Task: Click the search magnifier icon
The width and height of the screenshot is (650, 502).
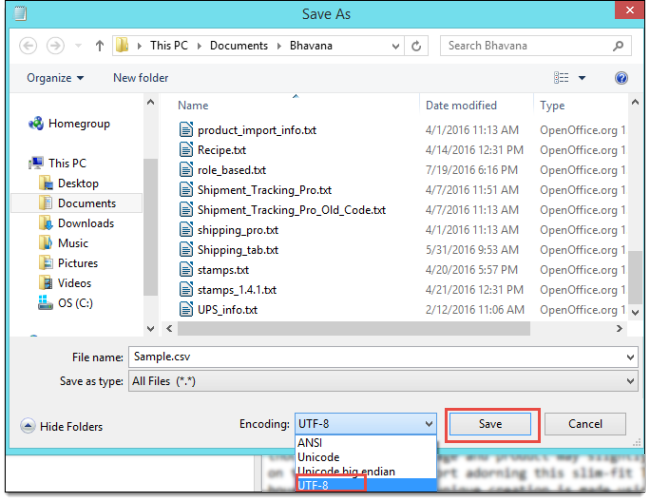Action: [618, 46]
